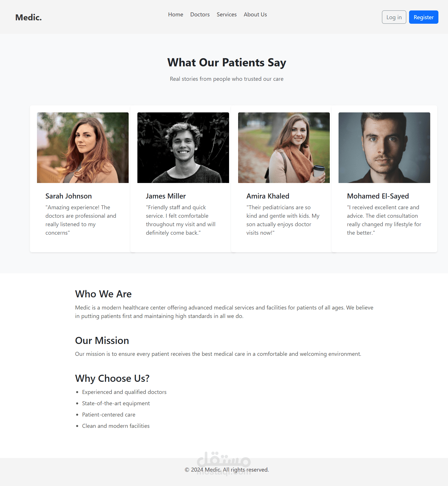
Task: Open Sarah Johnson's photo
Action: 83,148
